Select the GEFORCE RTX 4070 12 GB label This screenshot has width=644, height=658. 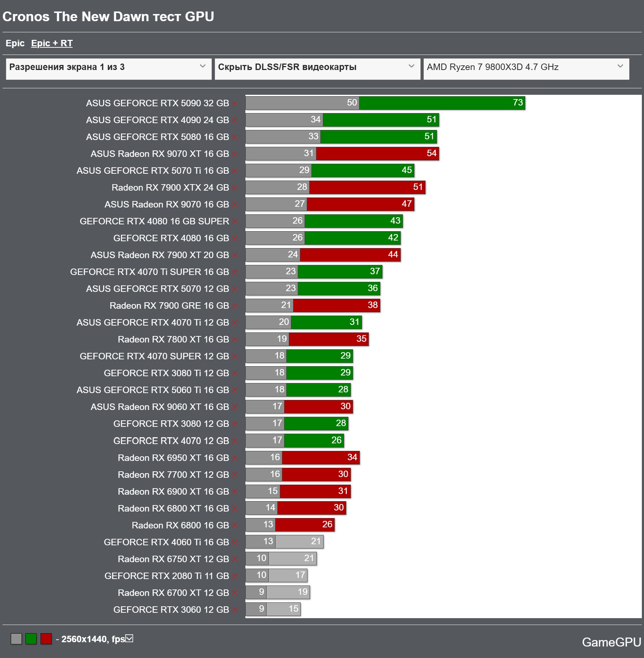[171, 441]
